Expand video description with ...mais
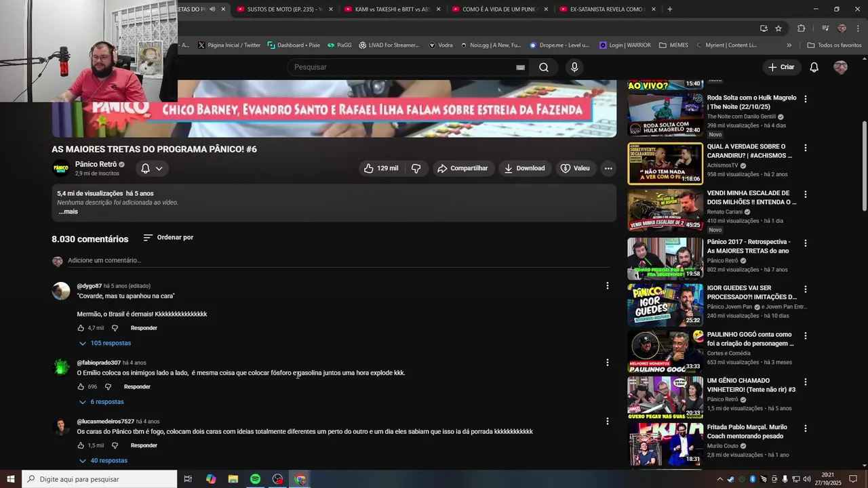This screenshot has height=488, width=868. click(x=68, y=211)
